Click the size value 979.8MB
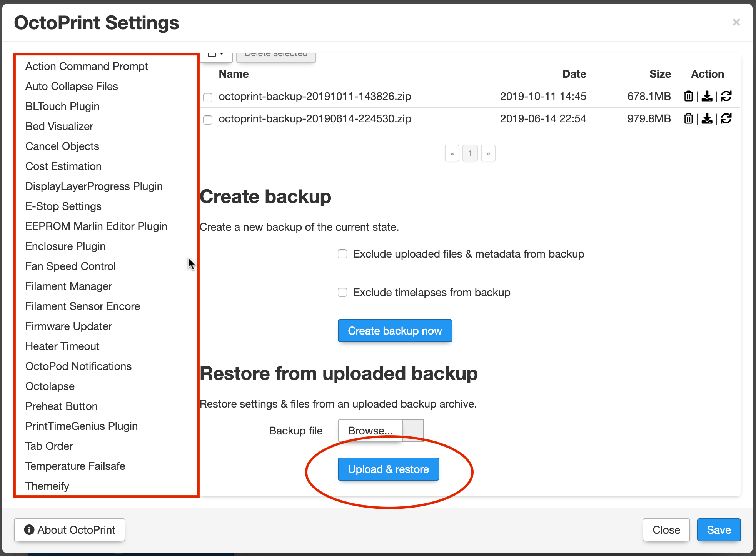 click(x=649, y=118)
